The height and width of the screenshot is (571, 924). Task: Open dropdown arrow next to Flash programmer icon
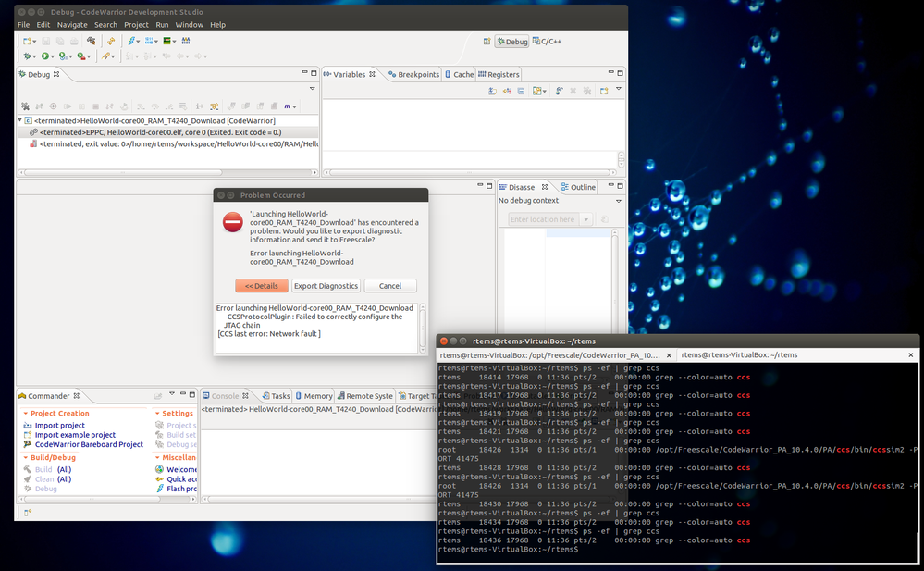pyautogui.click(x=138, y=42)
